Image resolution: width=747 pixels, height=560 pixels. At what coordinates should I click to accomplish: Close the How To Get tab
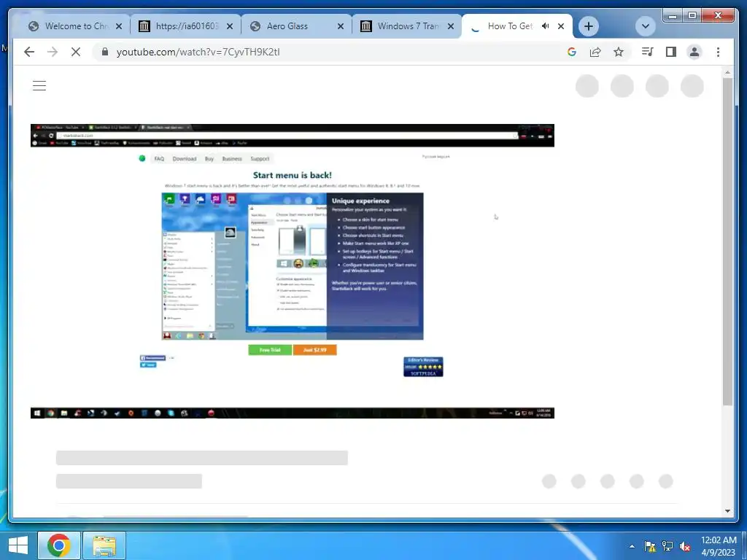click(x=561, y=26)
